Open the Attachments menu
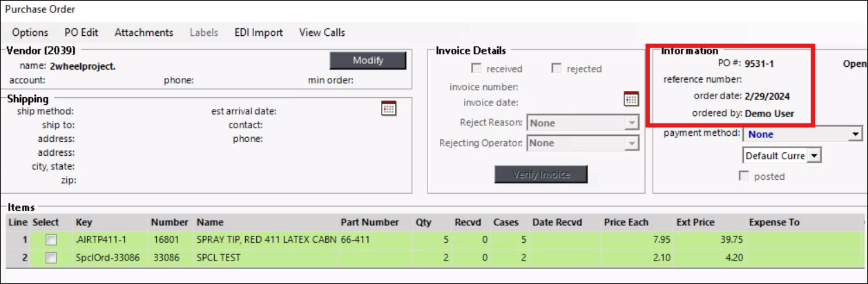Image resolution: width=868 pixels, height=284 pixels. click(x=144, y=32)
